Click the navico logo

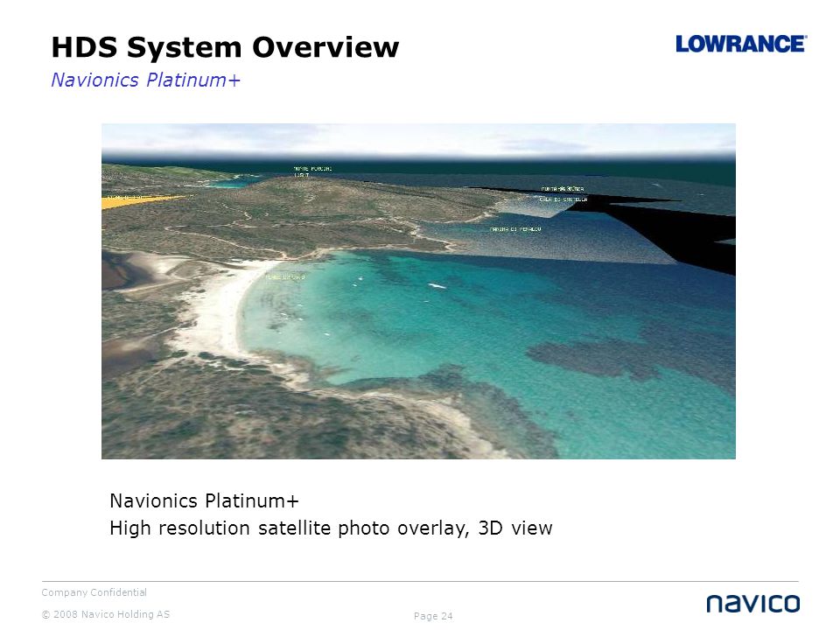pyautogui.click(x=753, y=603)
